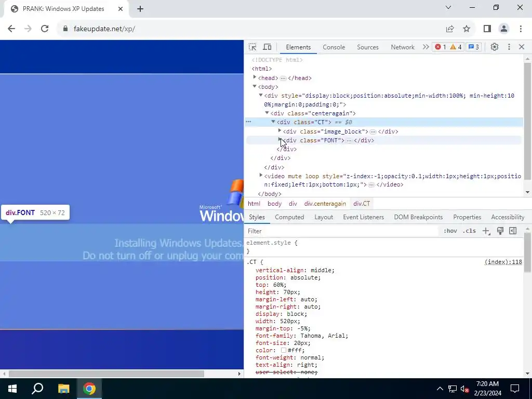Image resolution: width=532 pixels, height=399 pixels.
Task: Toggle the device toolbar icon
Action: click(x=268, y=47)
